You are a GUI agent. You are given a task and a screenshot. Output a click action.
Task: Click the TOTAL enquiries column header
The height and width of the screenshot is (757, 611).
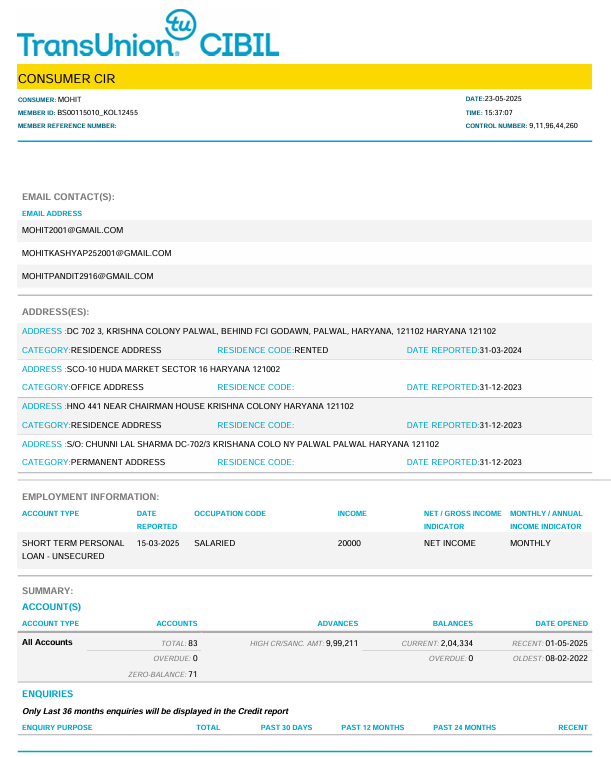pos(208,727)
